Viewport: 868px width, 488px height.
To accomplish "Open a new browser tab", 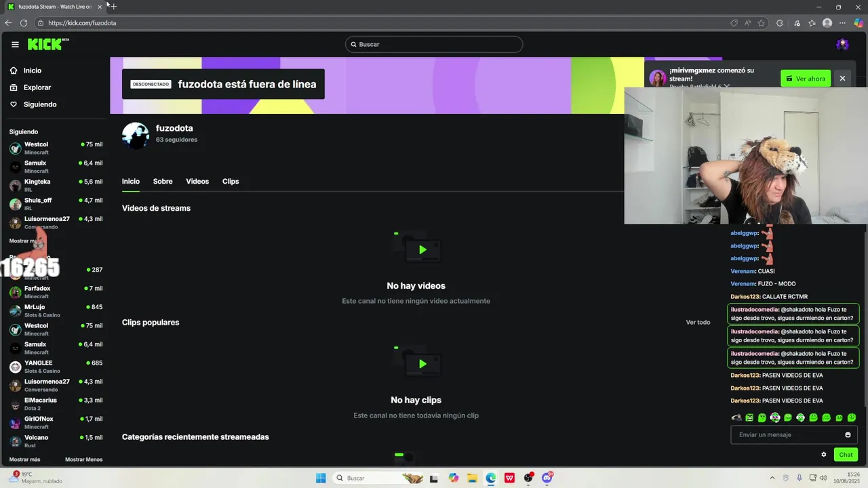I will 113,6.
